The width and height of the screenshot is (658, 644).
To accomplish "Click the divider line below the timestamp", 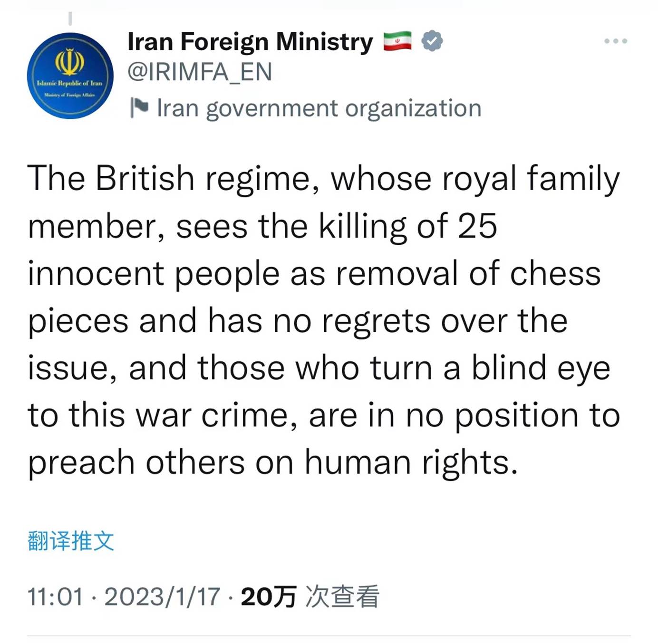I will [x=329, y=635].
